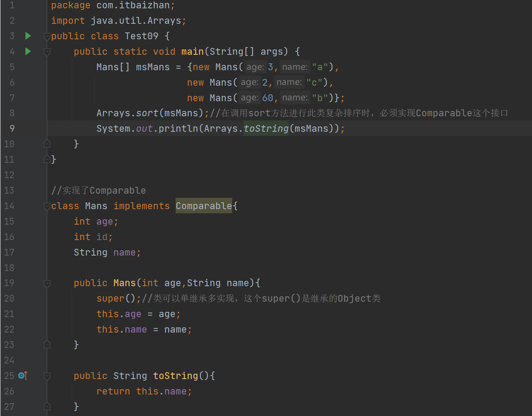Click line number 18 in the gutter
The height and width of the screenshot is (416, 532).
9,268
